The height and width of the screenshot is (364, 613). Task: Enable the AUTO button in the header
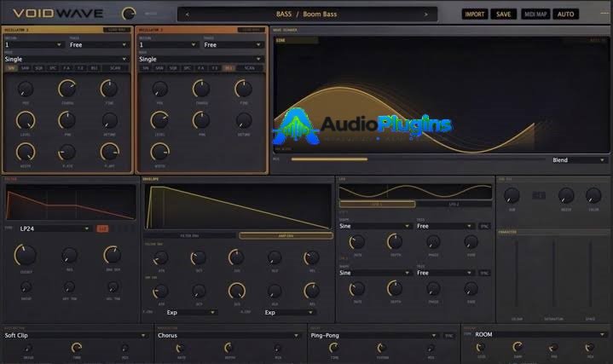coord(565,14)
